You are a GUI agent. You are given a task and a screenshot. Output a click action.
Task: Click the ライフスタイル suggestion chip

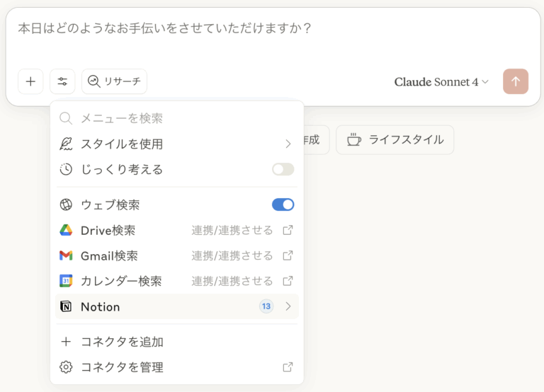pyautogui.click(x=395, y=139)
